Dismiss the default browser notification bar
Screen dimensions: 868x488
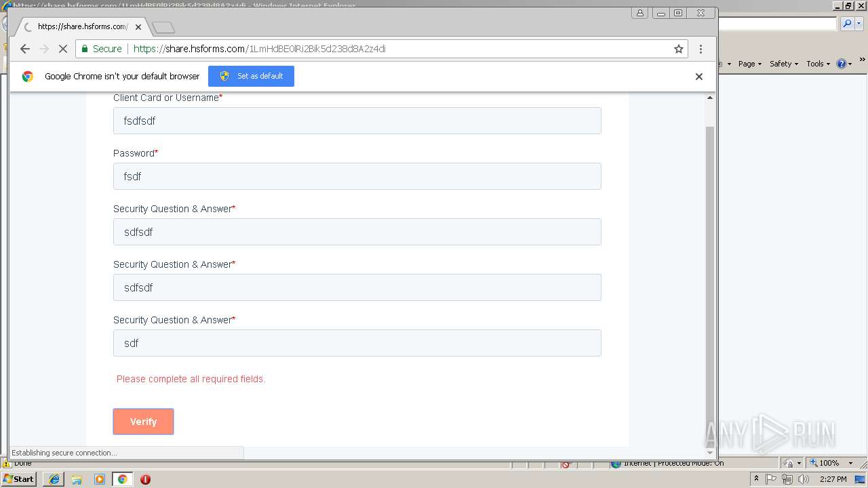point(698,77)
